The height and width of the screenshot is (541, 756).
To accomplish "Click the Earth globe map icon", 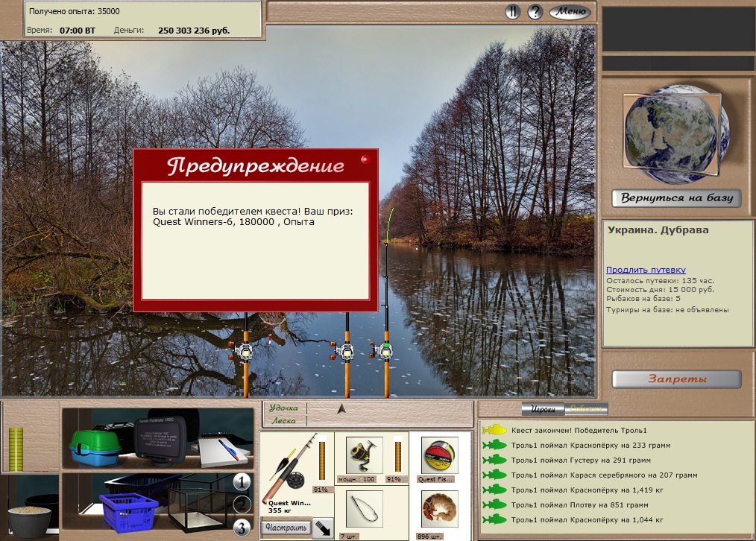I will pos(676,133).
